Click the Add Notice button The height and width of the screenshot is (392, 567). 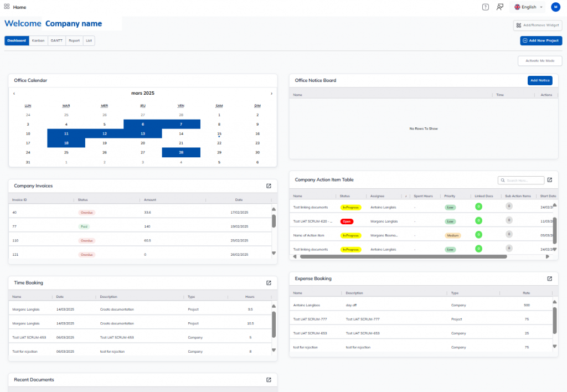tap(539, 81)
